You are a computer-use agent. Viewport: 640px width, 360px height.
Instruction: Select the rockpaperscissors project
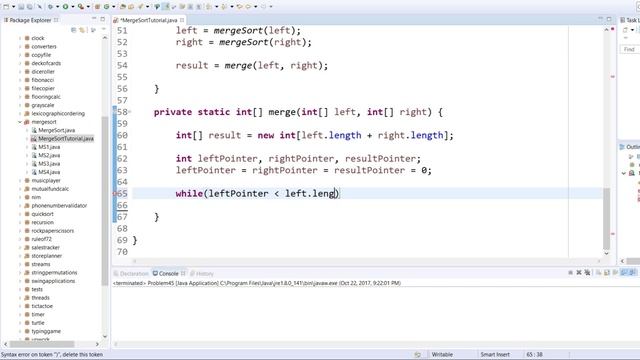point(52,231)
